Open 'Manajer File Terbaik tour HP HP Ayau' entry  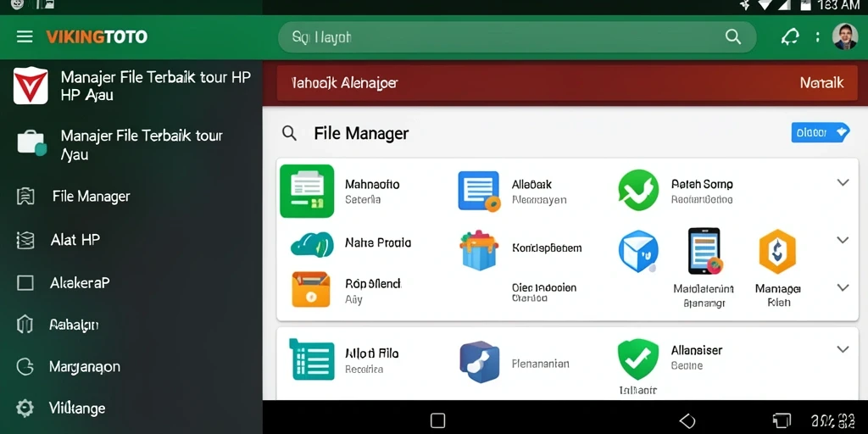[x=131, y=86]
